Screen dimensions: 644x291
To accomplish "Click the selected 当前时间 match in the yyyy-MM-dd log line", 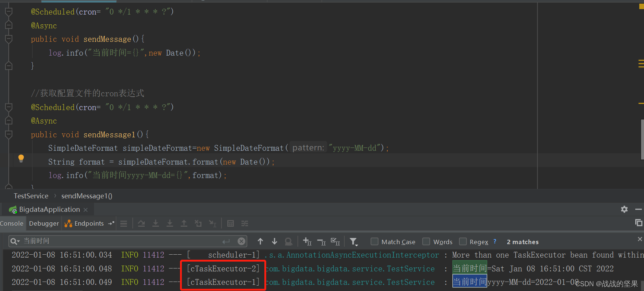I will click(469, 282).
